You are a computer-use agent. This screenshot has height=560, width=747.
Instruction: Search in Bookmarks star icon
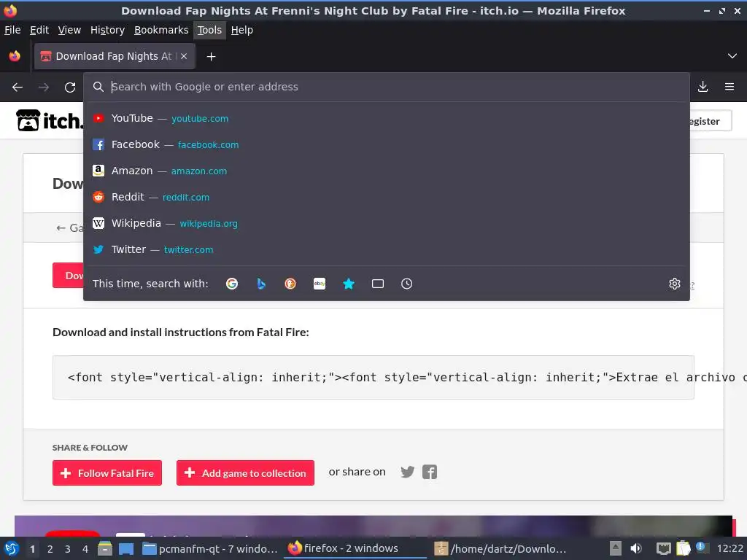[x=349, y=284]
